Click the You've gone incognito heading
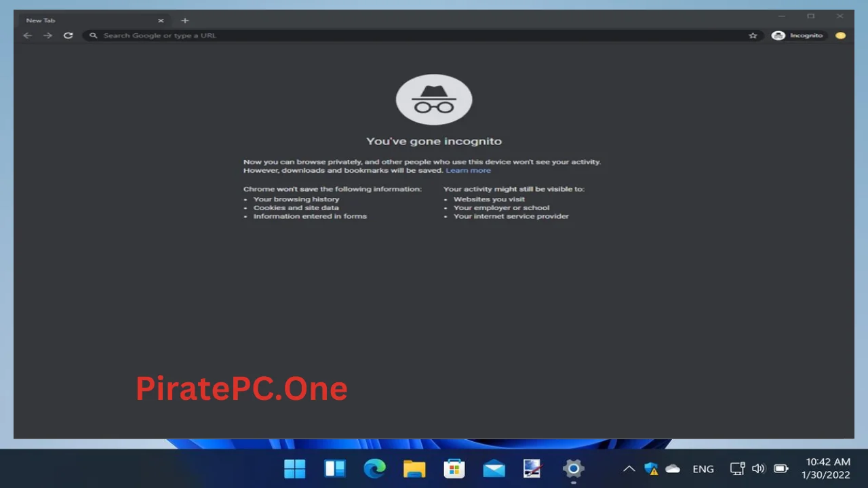 (434, 141)
